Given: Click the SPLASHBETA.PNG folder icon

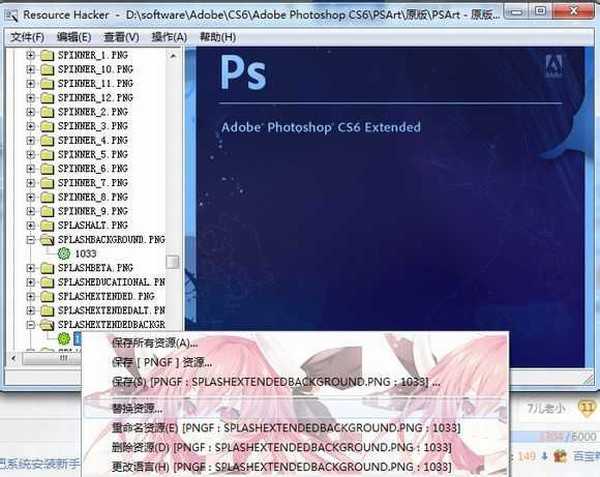Looking at the screenshot, I should click(46, 268).
